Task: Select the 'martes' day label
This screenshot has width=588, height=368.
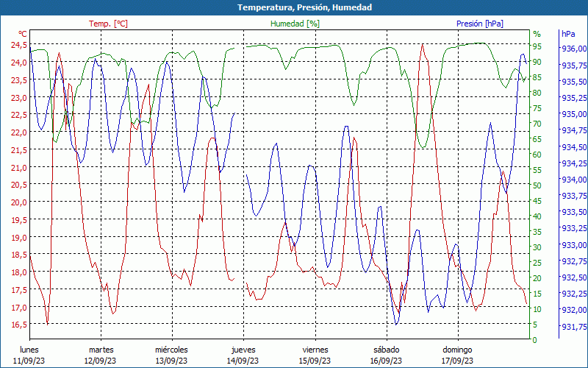Action: (x=101, y=350)
